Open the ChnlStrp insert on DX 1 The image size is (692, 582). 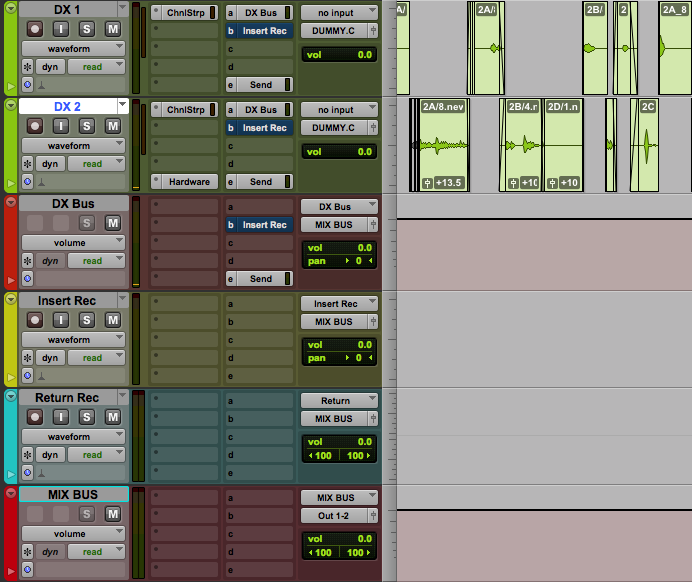[185, 13]
